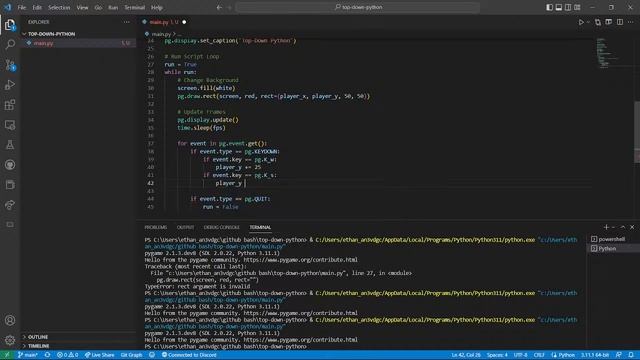640x360 pixels.
Task: Select the Python terminal entry
Action: 613,249
